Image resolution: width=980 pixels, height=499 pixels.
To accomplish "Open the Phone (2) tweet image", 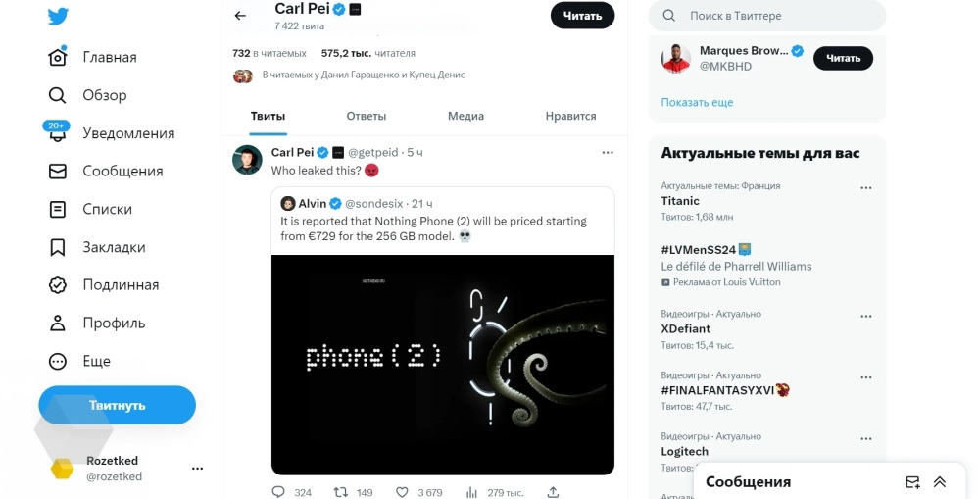I will click(x=443, y=365).
